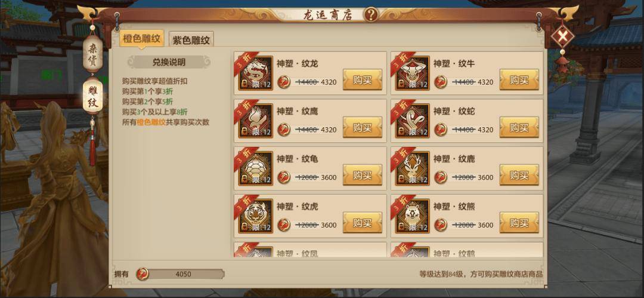Viewport: 644px width, 298px height.
Task: Open the 神塑·纹鹿 deer item icon
Action: tap(413, 168)
